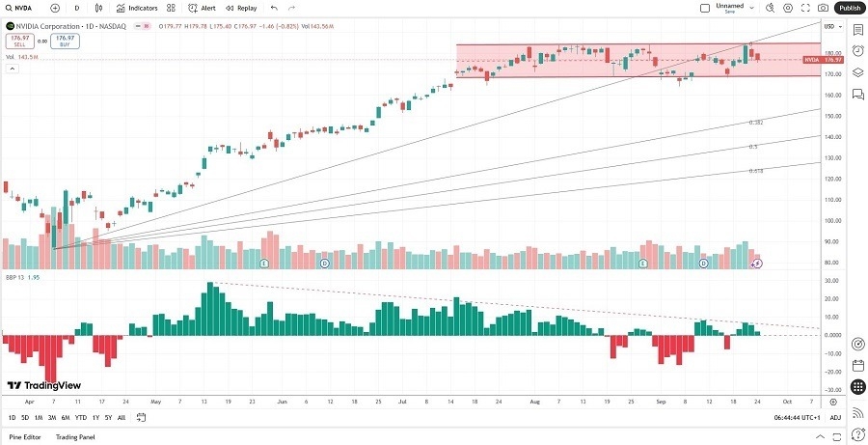Open the NVDA symbol search
This screenshot has width=868, height=445.
(x=21, y=8)
